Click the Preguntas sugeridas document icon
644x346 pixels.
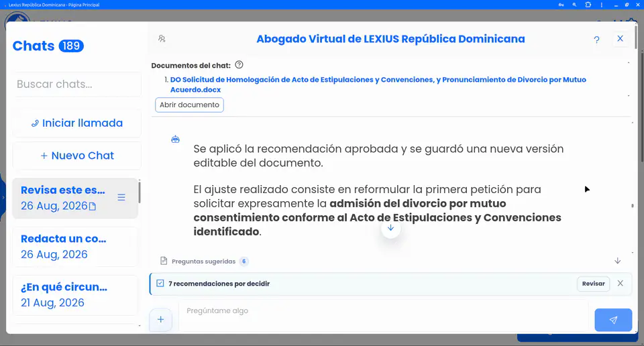pos(164,261)
